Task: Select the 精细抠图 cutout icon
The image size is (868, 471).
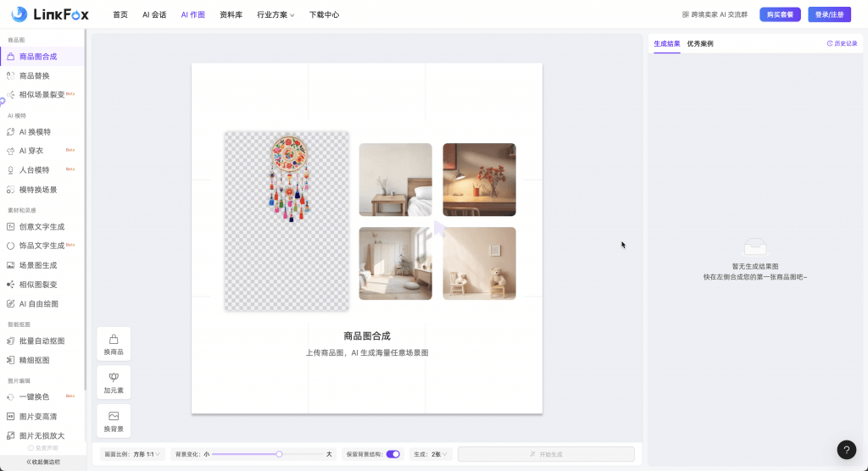Action: tap(11, 360)
